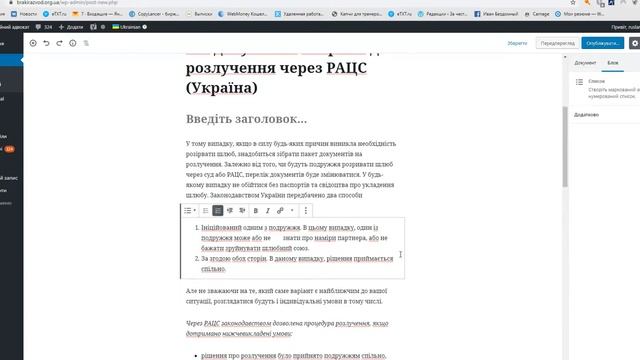The height and width of the screenshot is (360, 640).
Task: Open the block's three-dot options menu
Action: click(x=306, y=211)
